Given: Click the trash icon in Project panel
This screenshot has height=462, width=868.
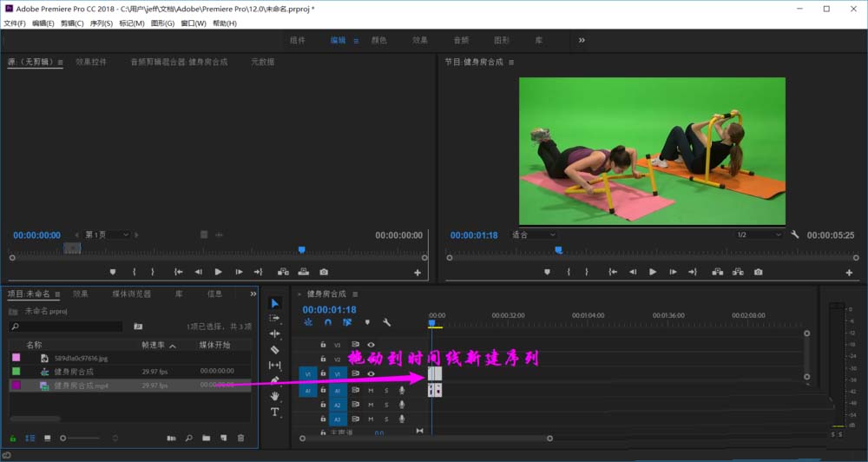Looking at the screenshot, I should 241,439.
